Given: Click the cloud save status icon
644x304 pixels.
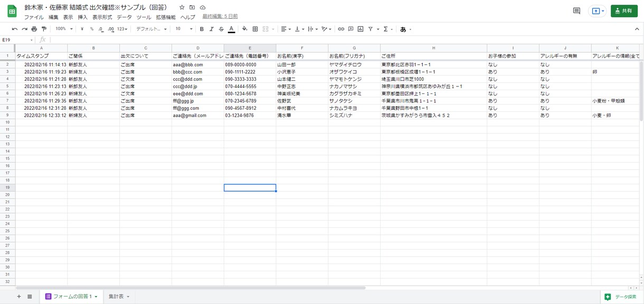Looking at the screenshot, I should [203, 7].
